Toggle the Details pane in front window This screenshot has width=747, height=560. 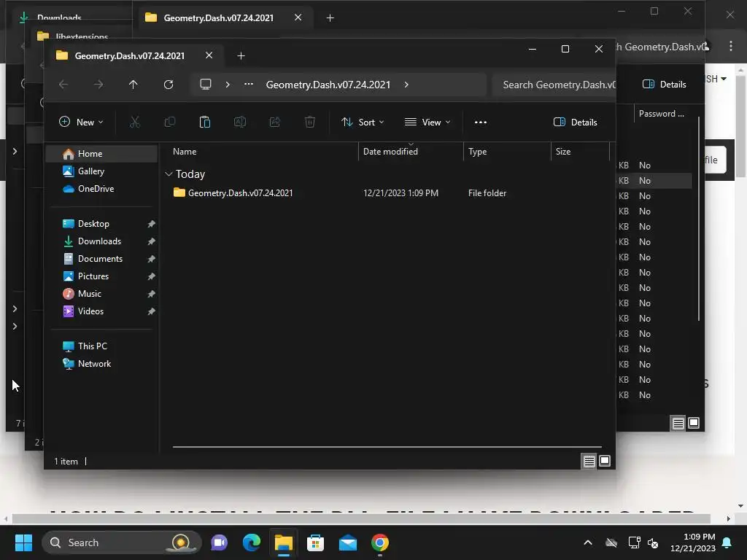tap(575, 122)
